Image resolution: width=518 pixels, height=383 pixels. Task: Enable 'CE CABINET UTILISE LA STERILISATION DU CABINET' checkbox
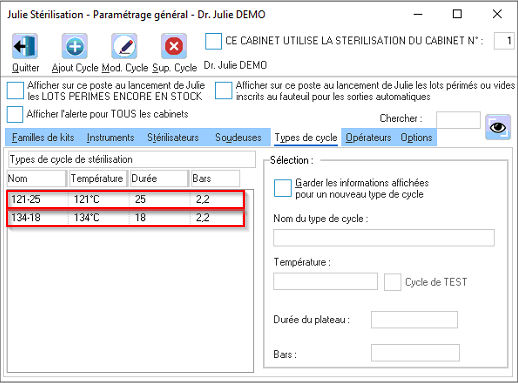pos(213,41)
